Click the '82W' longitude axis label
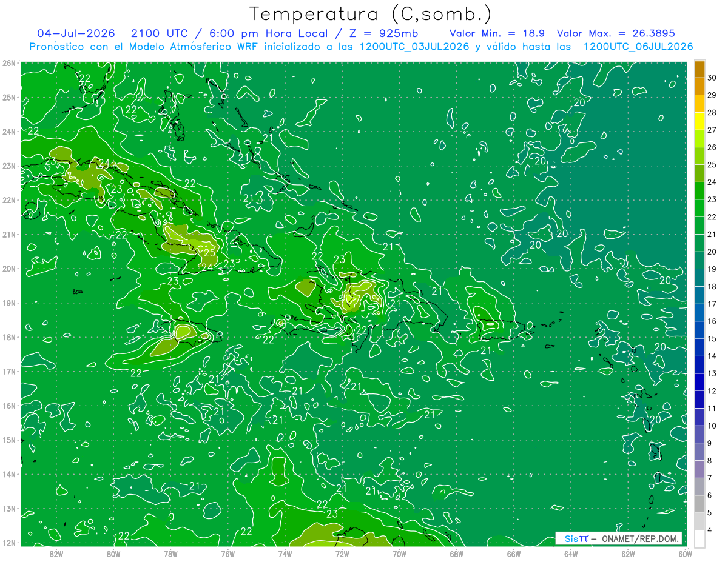728x562 pixels. click(56, 554)
